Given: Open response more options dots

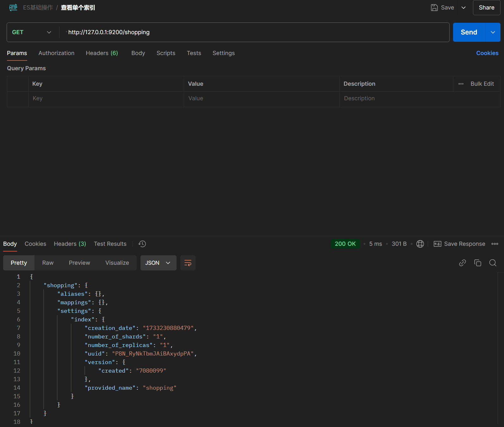Looking at the screenshot, I should pos(495,244).
